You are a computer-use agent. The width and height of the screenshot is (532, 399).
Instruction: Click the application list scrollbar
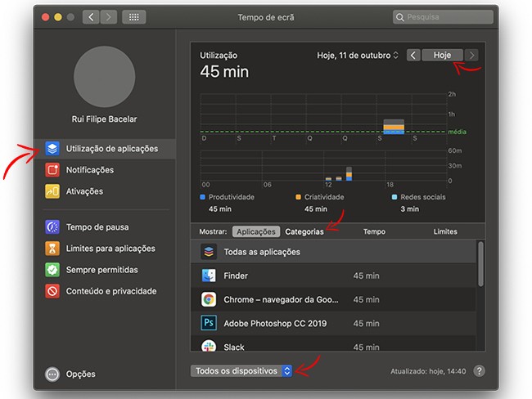click(x=480, y=263)
